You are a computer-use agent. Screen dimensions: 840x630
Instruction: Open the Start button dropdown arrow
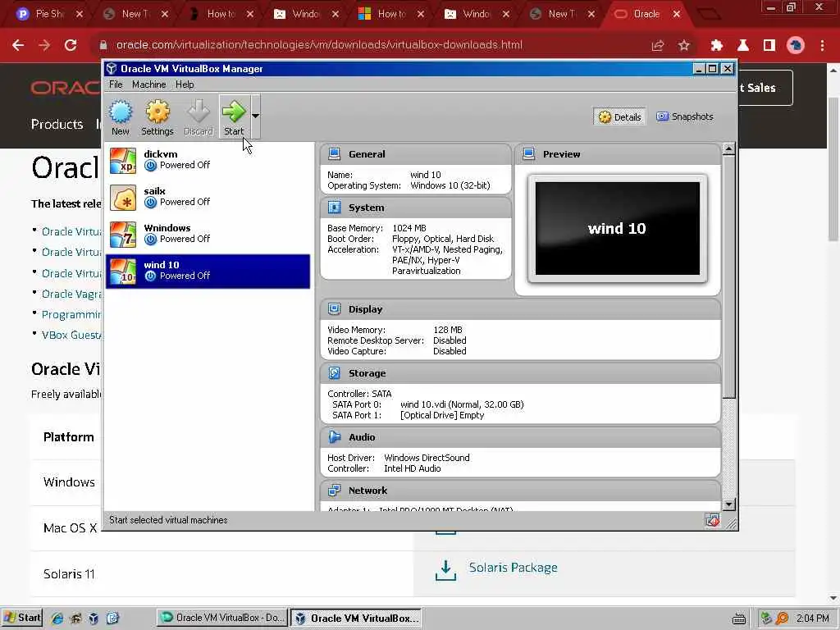click(x=256, y=116)
